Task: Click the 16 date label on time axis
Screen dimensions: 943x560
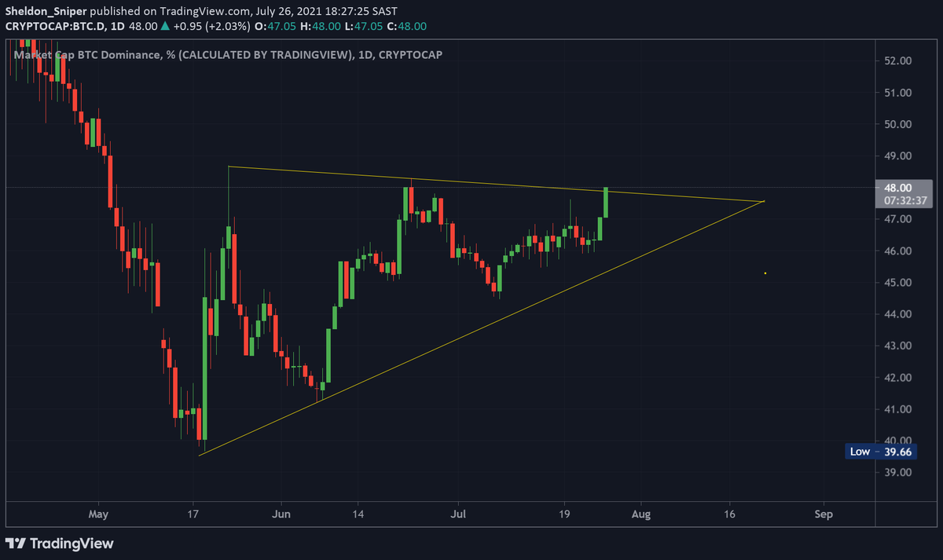Action: [730, 514]
